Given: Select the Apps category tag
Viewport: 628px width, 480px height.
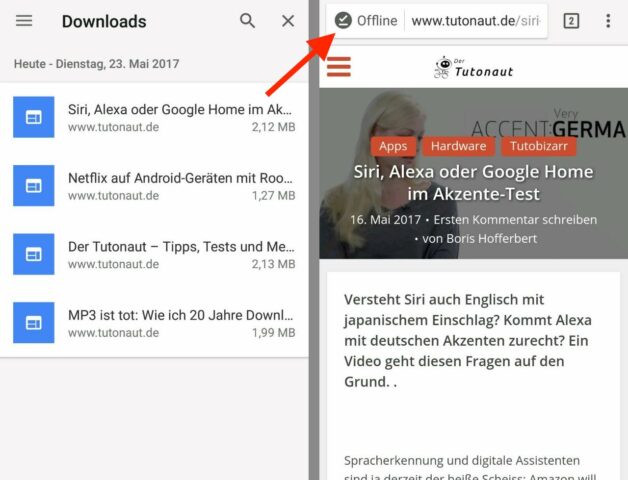Looking at the screenshot, I should click(x=393, y=146).
